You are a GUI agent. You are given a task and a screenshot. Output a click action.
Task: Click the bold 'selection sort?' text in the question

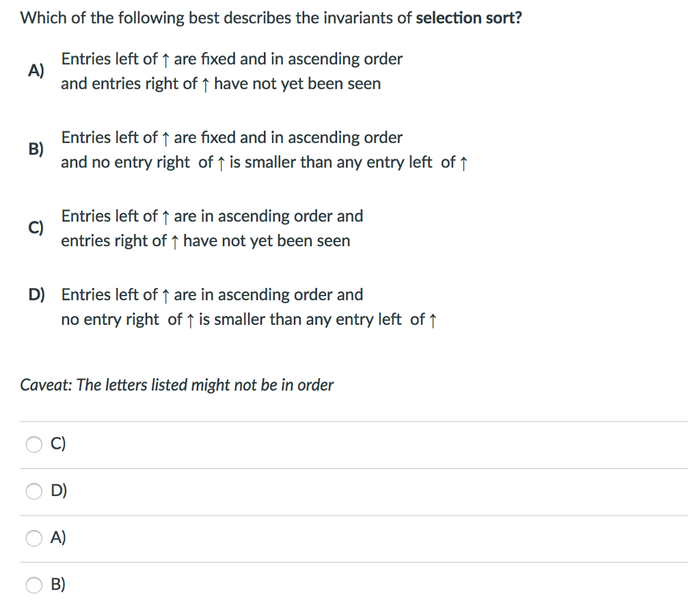[x=469, y=18]
